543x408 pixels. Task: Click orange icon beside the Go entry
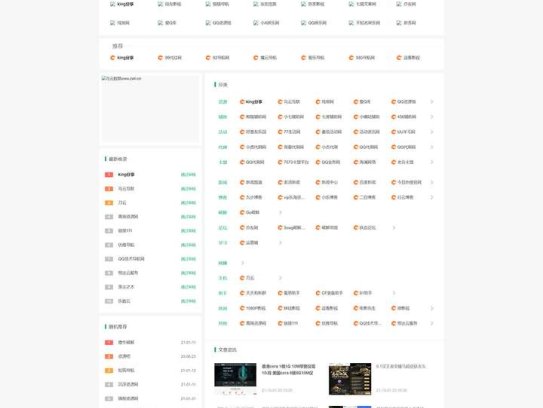pos(242,212)
